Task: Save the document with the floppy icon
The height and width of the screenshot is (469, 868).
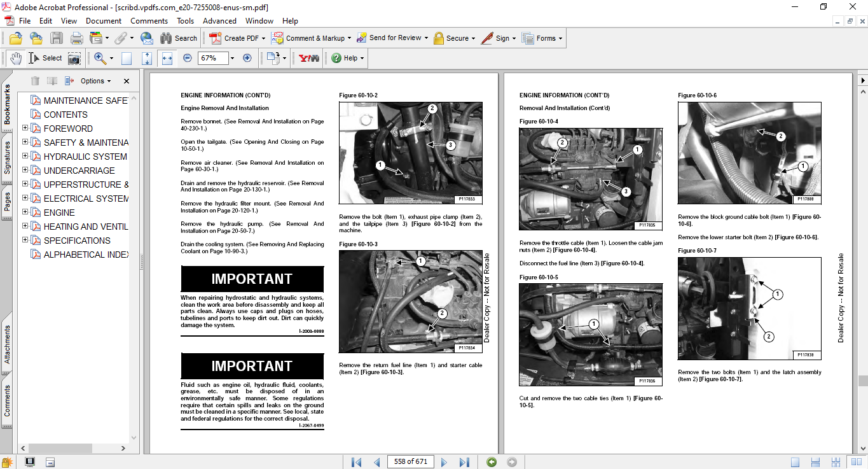Action: 57,38
